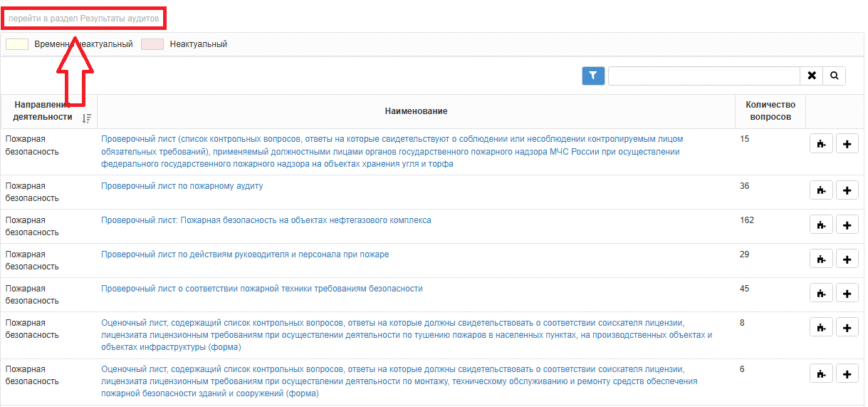Click the magnifier search button
Screen dimensions: 868x407
835,76
